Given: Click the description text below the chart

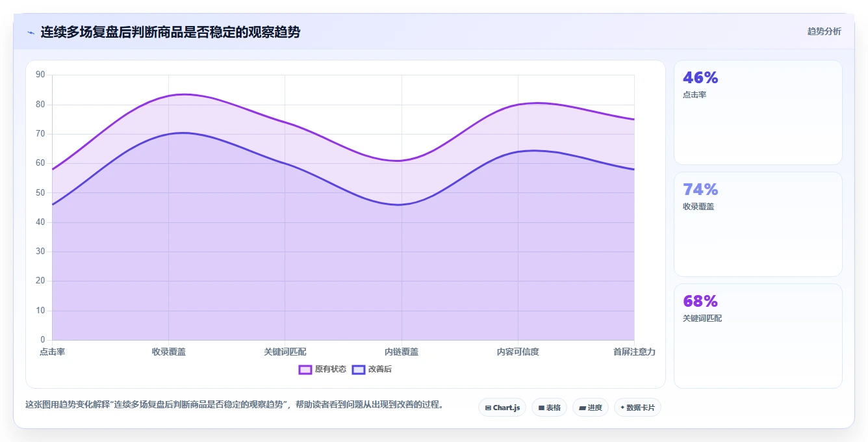Looking at the screenshot, I should 236,404.
